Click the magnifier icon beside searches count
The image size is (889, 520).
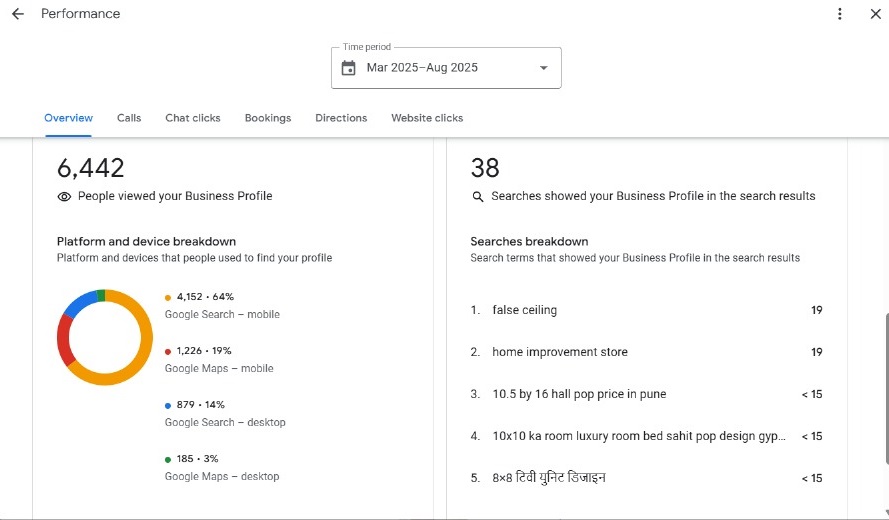point(478,197)
